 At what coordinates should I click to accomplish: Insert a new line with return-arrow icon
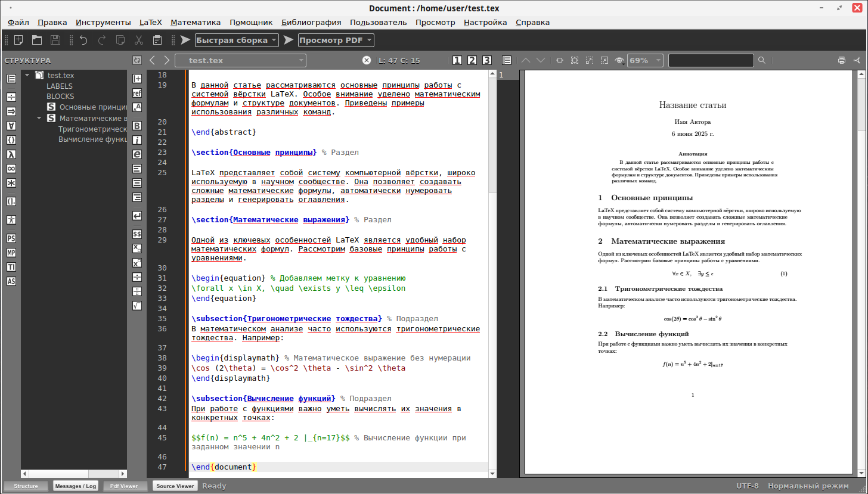pos(137,216)
